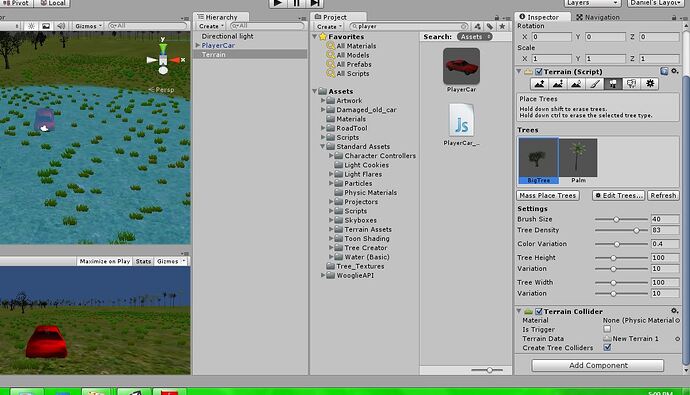Switch to the Navigation tab
Screen dimensions: 690x395
(598, 17)
